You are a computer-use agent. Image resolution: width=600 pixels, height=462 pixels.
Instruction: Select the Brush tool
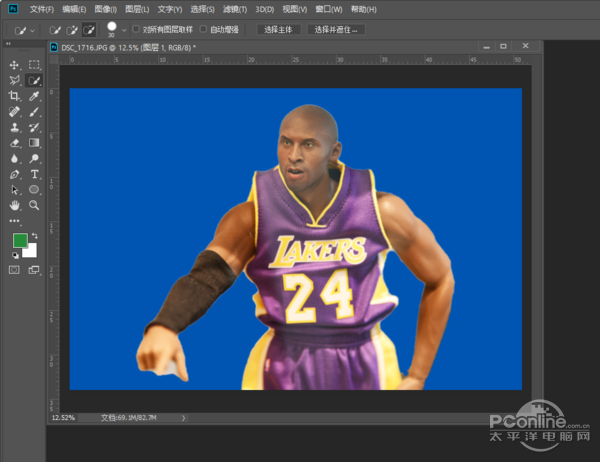click(34, 112)
